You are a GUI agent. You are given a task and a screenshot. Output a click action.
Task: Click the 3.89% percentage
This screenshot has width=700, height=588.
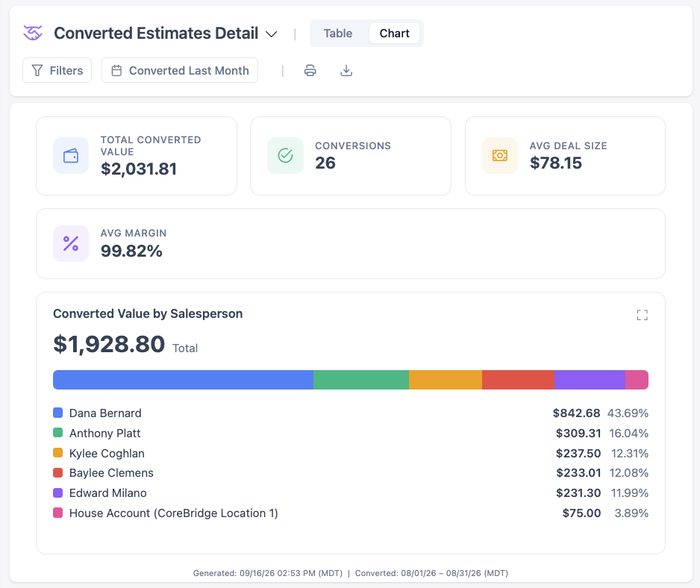pyautogui.click(x=631, y=513)
